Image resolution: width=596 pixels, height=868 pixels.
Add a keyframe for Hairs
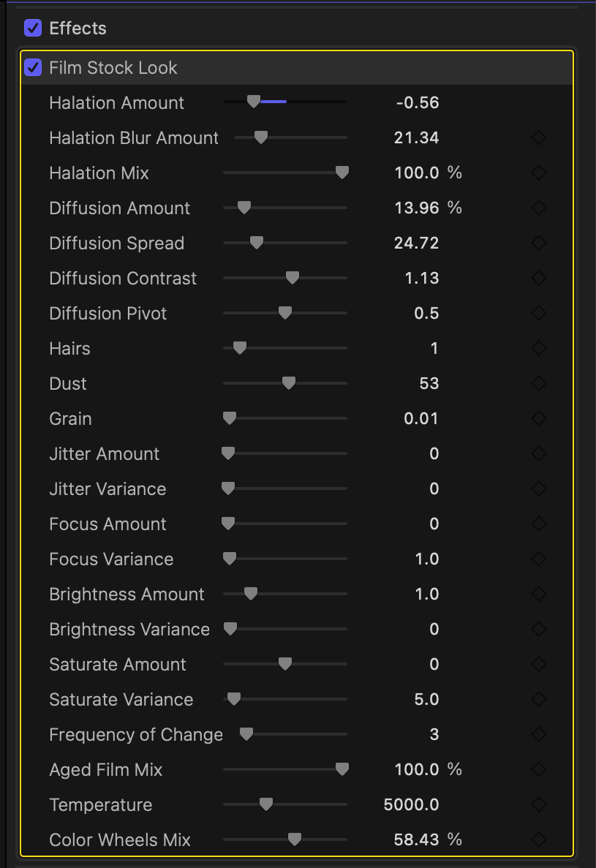tap(538, 348)
